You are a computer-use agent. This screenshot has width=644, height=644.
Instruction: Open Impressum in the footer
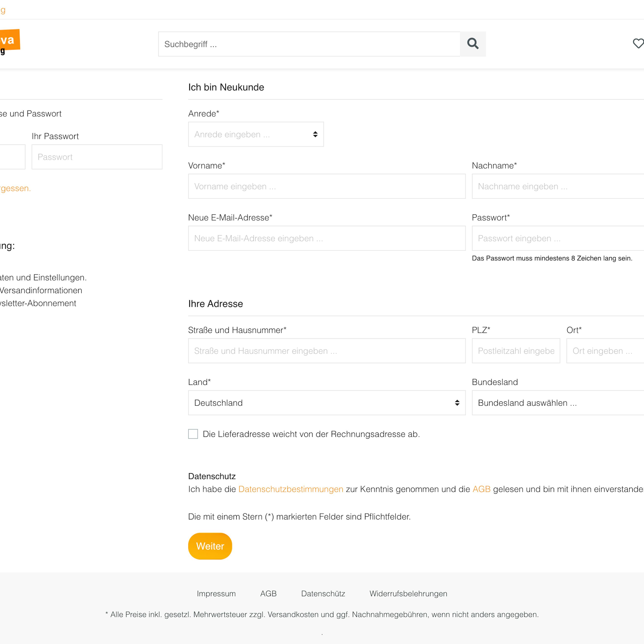(216, 594)
